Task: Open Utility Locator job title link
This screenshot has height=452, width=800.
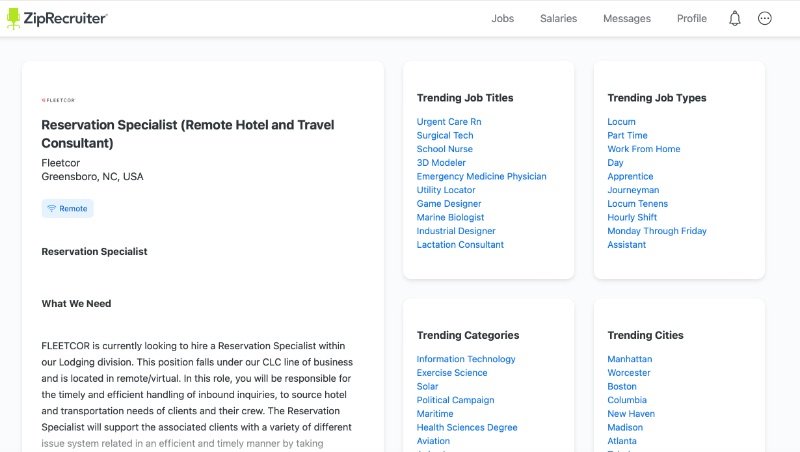Action: (x=446, y=190)
